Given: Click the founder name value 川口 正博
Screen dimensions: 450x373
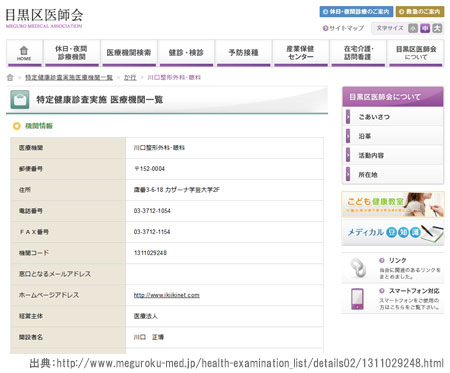Looking at the screenshot, I should coord(149,337).
